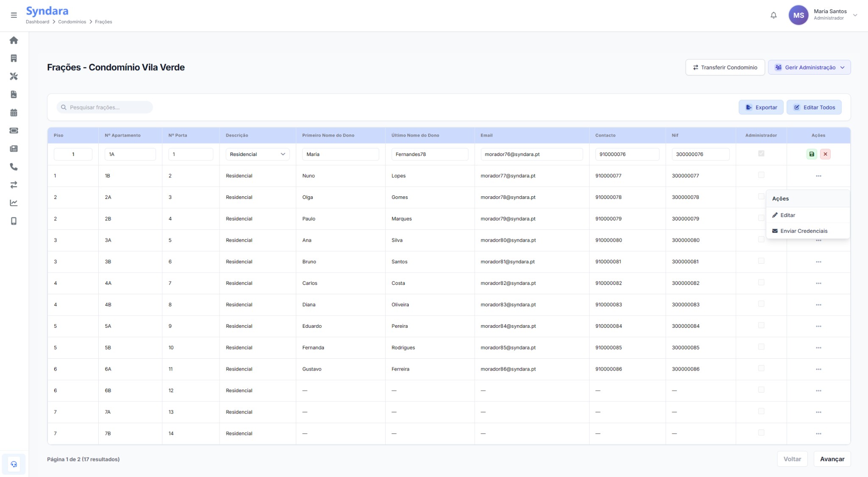Open the headset support icon
The height and width of the screenshot is (477, 868).
14,464
